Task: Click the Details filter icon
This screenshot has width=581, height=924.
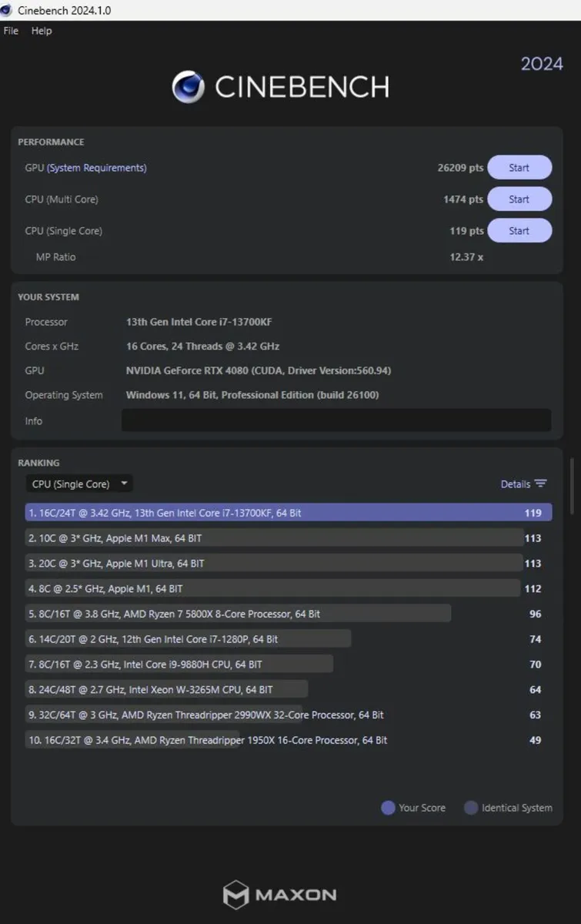Action: (541, 484)
